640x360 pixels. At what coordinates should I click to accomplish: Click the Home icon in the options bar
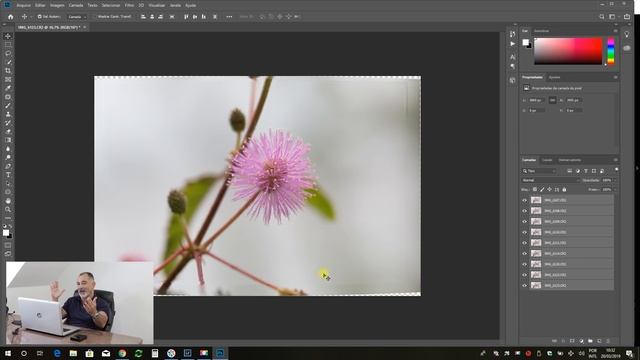11,17
